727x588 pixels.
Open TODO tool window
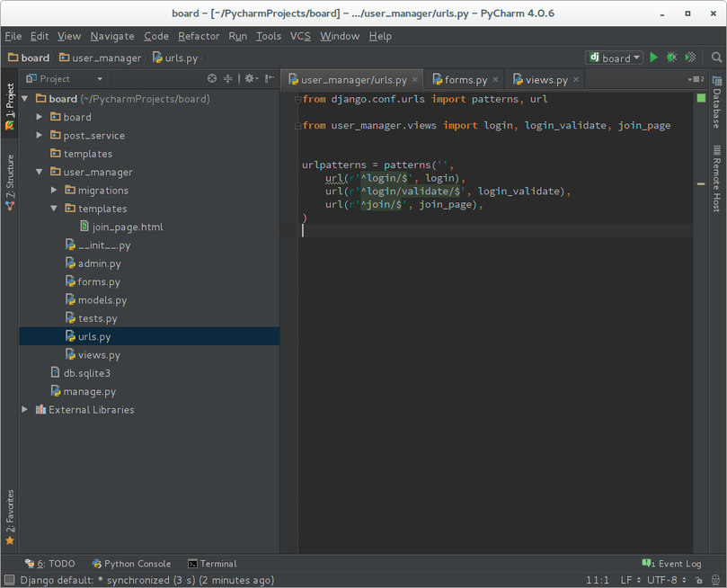(x=50, y=564)
